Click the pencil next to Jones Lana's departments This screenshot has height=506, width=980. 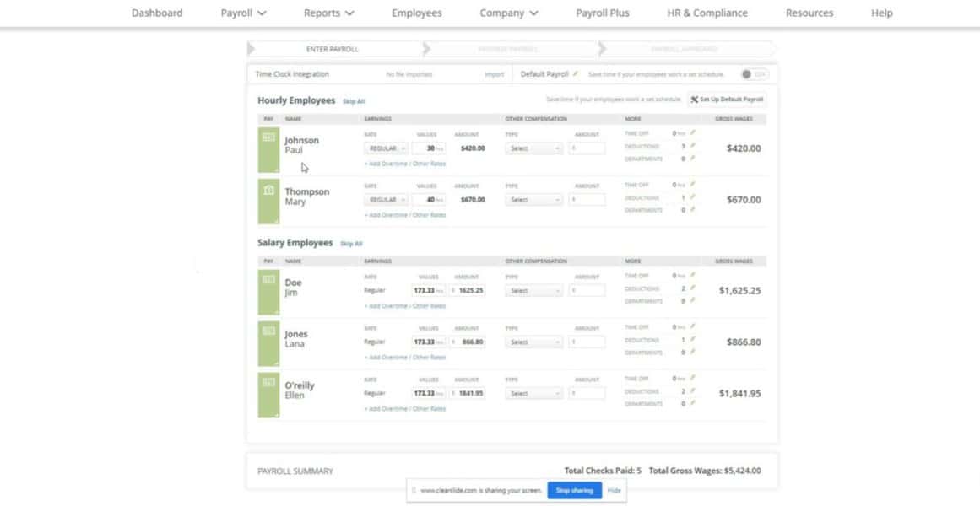click(693, 351)
